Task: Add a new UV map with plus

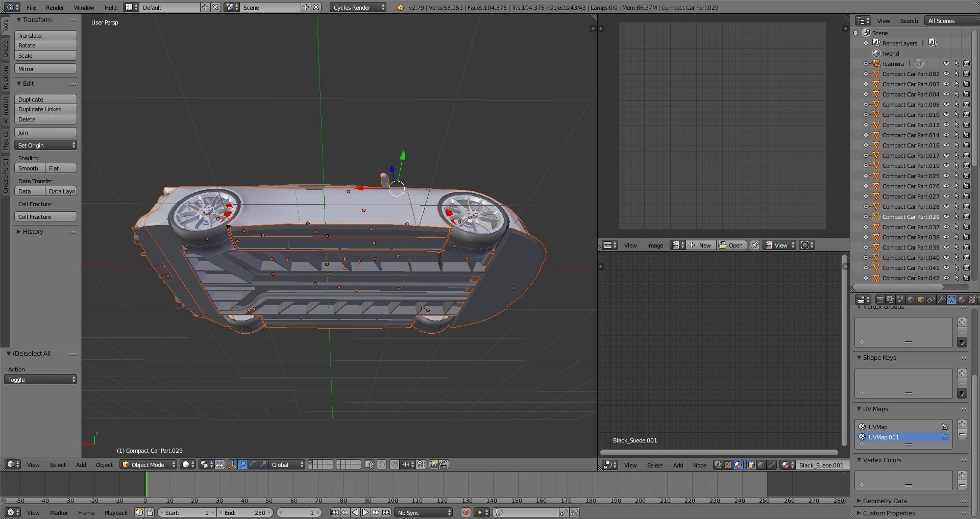Action: tap(962, 424)
